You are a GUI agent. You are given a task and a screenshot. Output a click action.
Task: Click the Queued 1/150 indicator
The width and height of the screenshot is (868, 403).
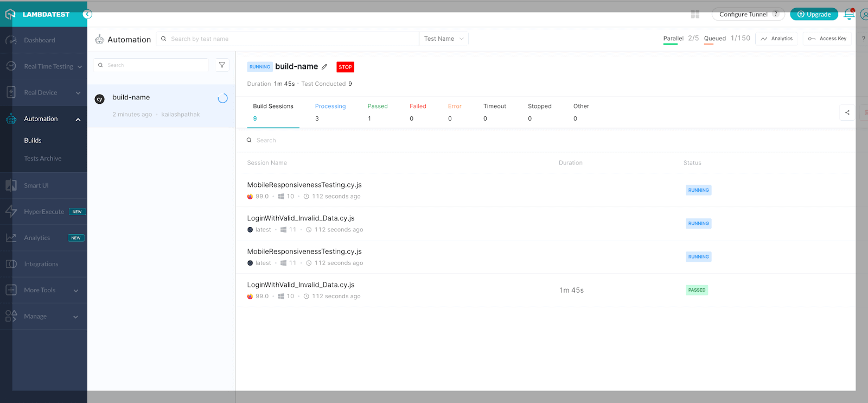click(727, 39)
